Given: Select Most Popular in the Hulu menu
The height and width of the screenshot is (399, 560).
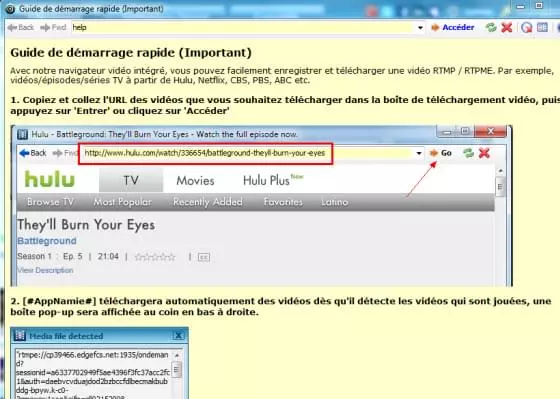Looking at the screenshot, I should coord(122,202).
